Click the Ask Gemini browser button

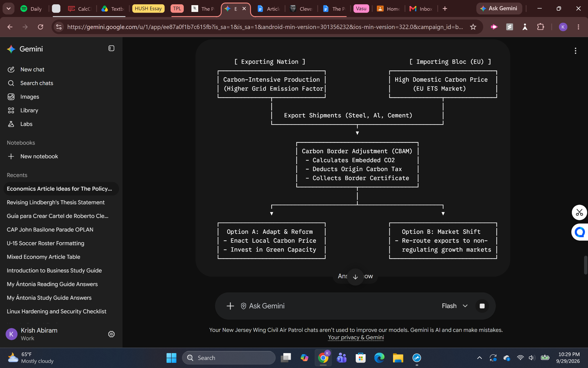click(x=499, y=9)
